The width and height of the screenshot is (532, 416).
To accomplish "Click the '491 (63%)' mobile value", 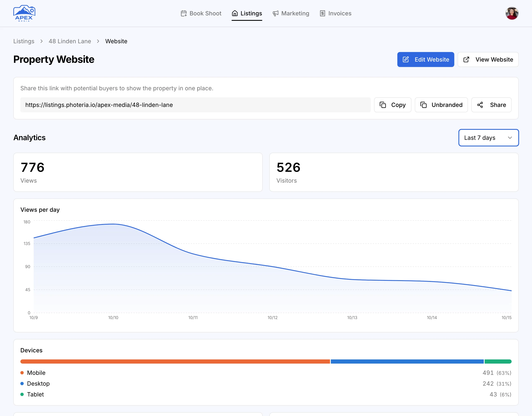I will [497, 373].
